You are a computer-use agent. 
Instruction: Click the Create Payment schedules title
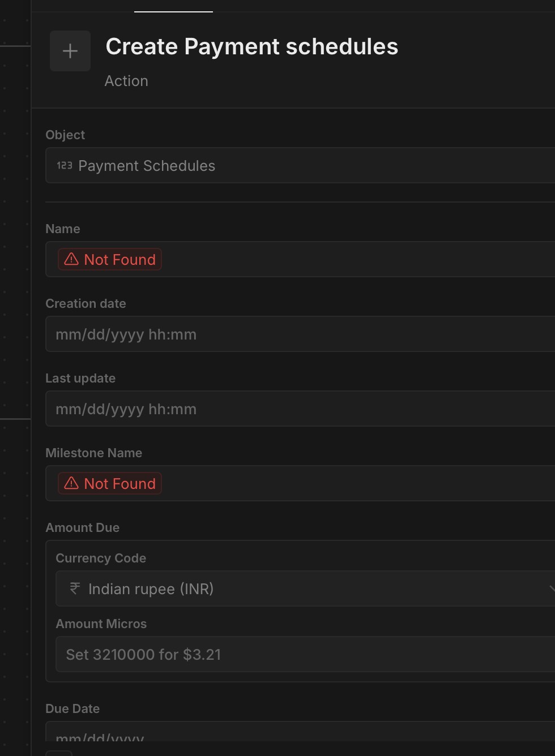pyautogui.click(x=251, y=46)
